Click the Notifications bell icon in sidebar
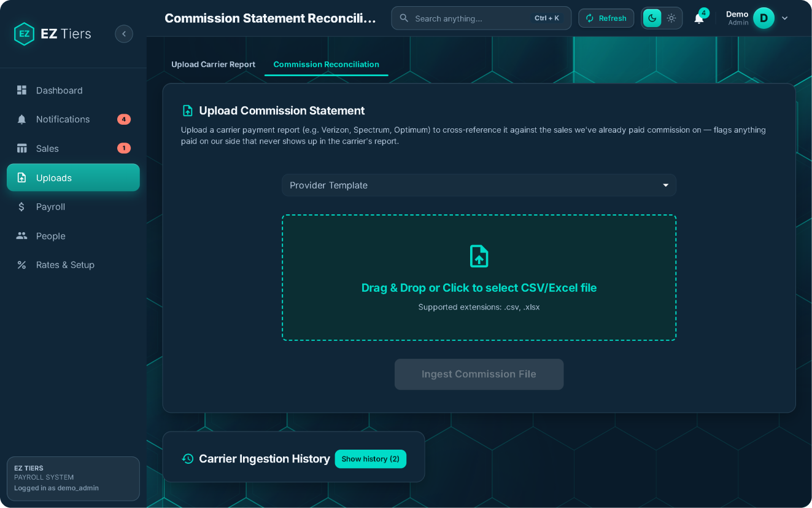Viewport: 812px width, 508px height. click(x=21, y=119)
